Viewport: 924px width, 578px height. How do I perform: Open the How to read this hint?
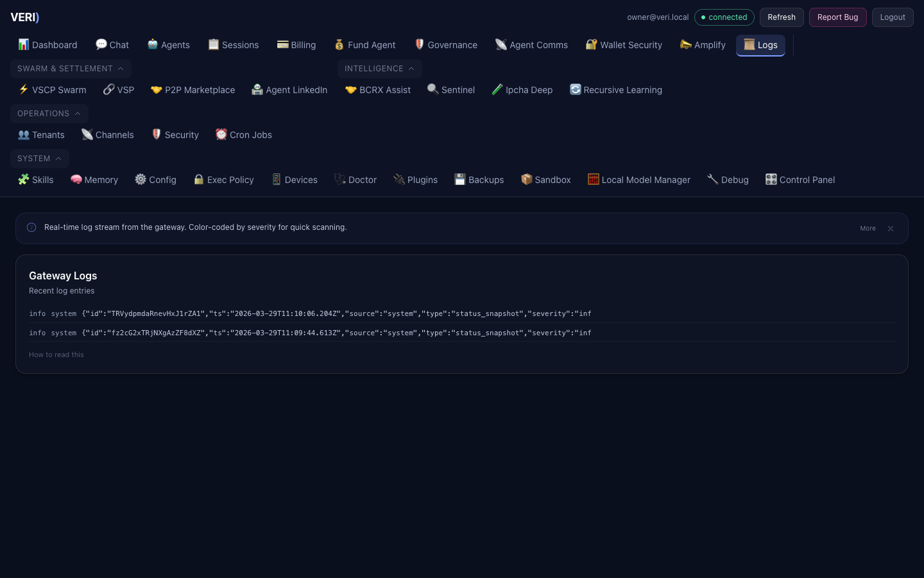56,355
